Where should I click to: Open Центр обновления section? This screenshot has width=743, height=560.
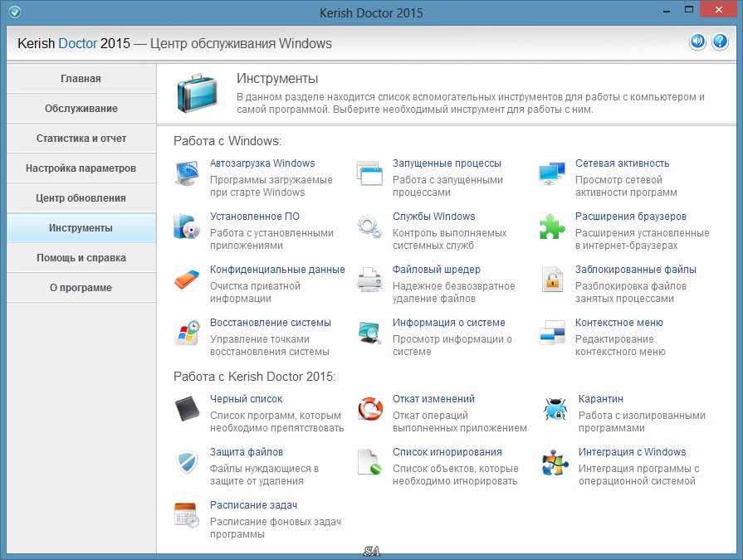coord(81,198)
